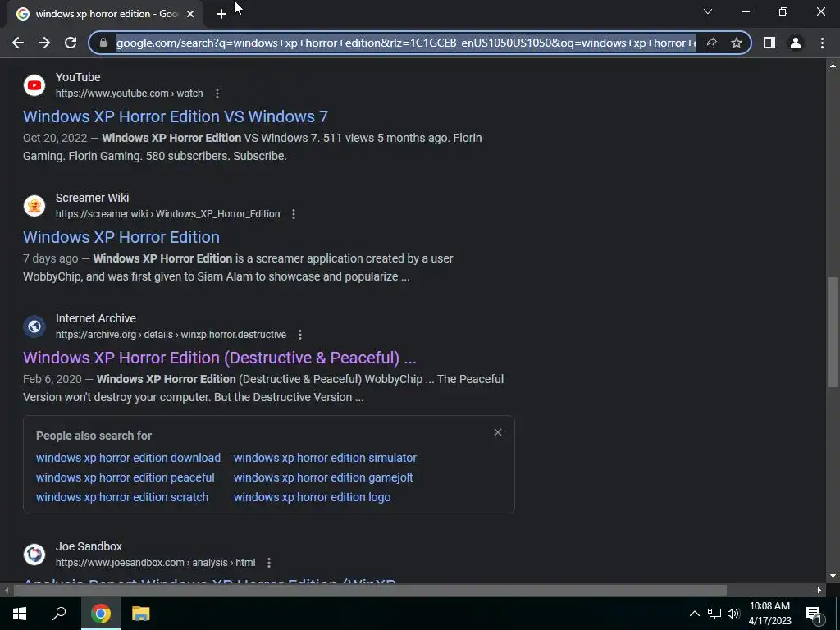Click the screamer.wiki URL breadcrumb
840x630 pixels.
pos(167,214)
